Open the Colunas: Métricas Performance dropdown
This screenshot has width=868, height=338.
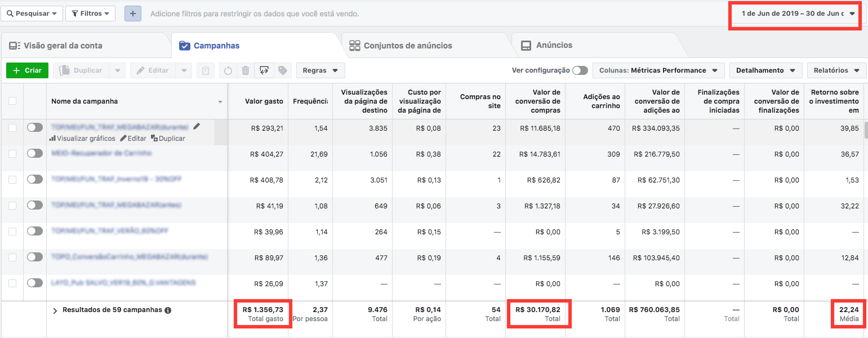click(658, 70)
